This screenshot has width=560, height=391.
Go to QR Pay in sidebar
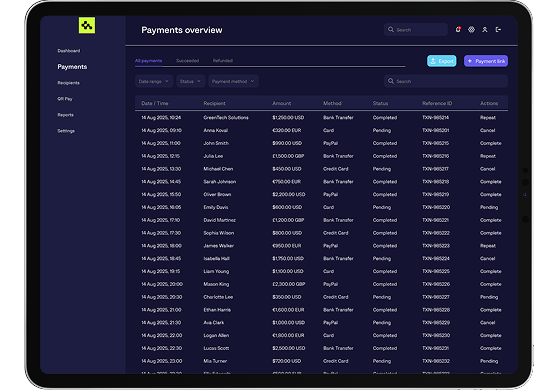65,99
